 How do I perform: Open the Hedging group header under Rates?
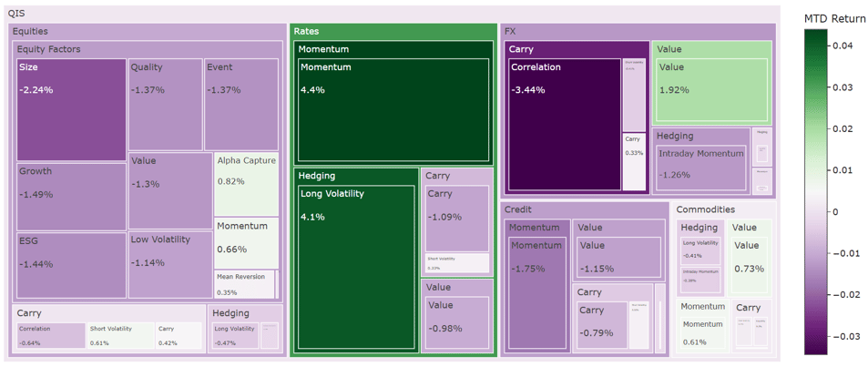tap(356, 176)
